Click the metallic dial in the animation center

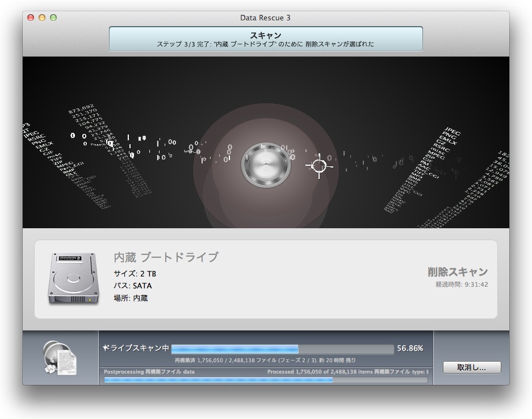click(262, 165)
